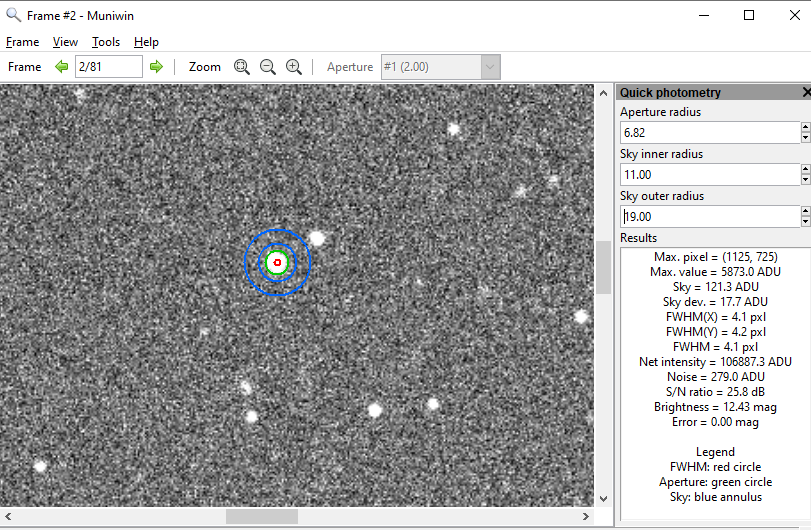Open the Help menu
The width and height of the screenshot is (811, 532).
(146, 42)
